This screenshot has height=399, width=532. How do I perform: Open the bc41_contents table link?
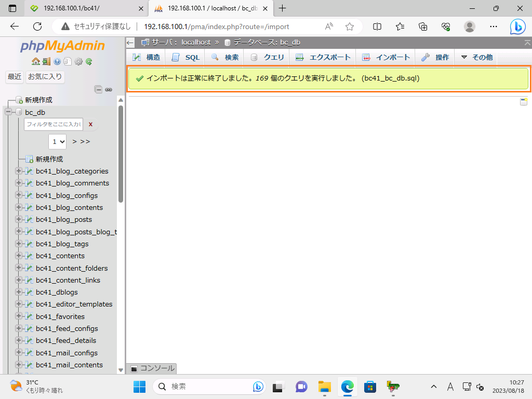[60, 256]
